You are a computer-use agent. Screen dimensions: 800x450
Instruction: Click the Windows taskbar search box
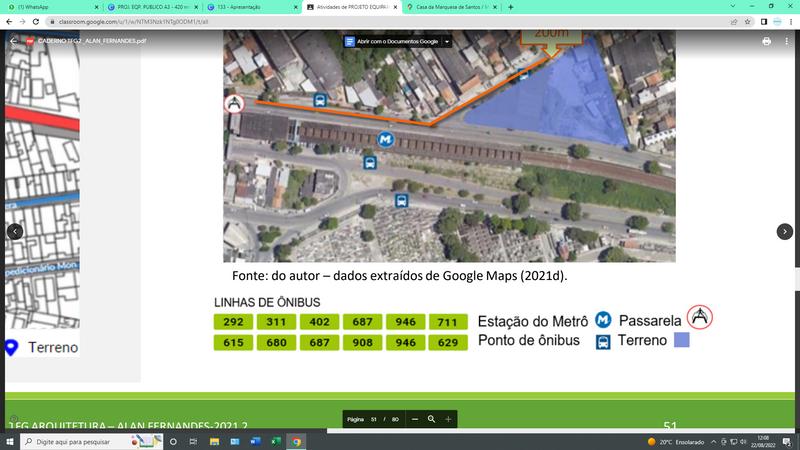click(92, 442)
